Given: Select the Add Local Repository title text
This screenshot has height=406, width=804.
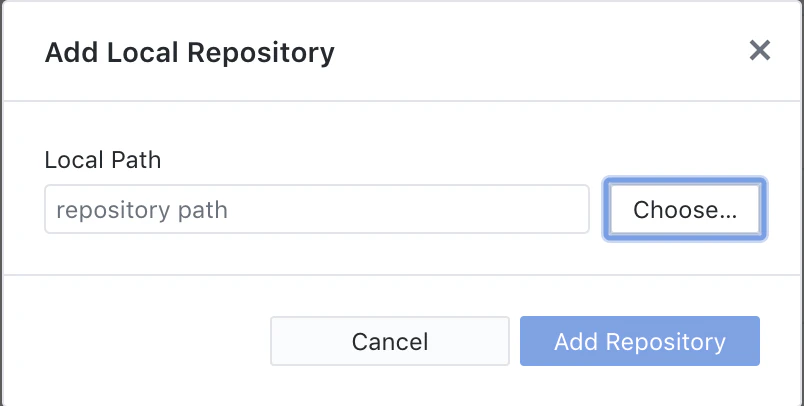Looking at the screenshot, I should point(190,53).
